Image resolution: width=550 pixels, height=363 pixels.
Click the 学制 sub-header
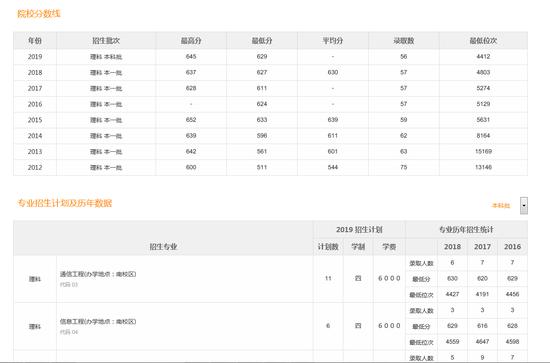(x=358, y=247)
